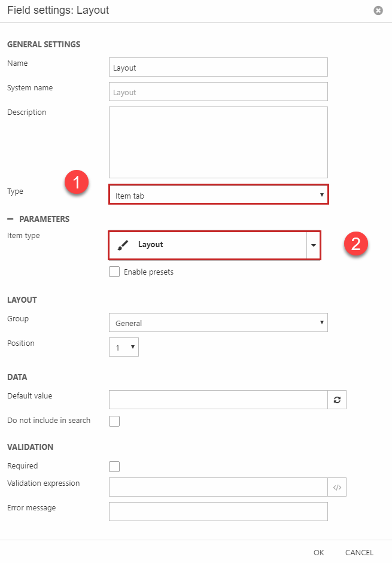Viewport: 392px width, 563px height.
Task: Collapse the Parameters section minus icon
Action: point(10,219)
